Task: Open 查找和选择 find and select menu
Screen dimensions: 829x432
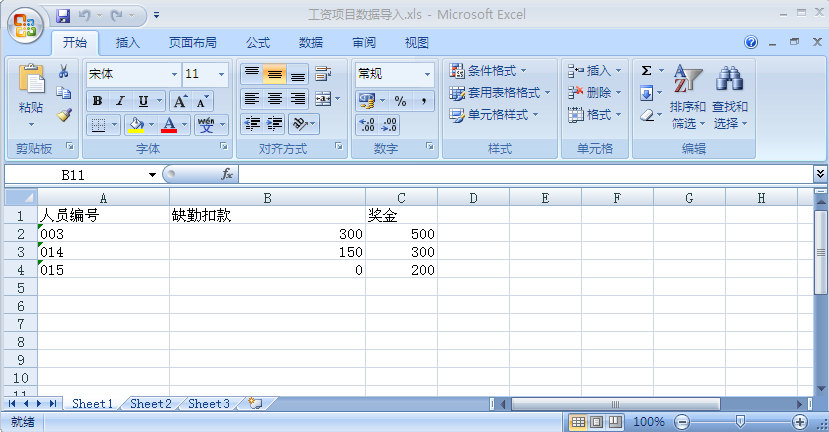Action: click(x=730, y=98)
